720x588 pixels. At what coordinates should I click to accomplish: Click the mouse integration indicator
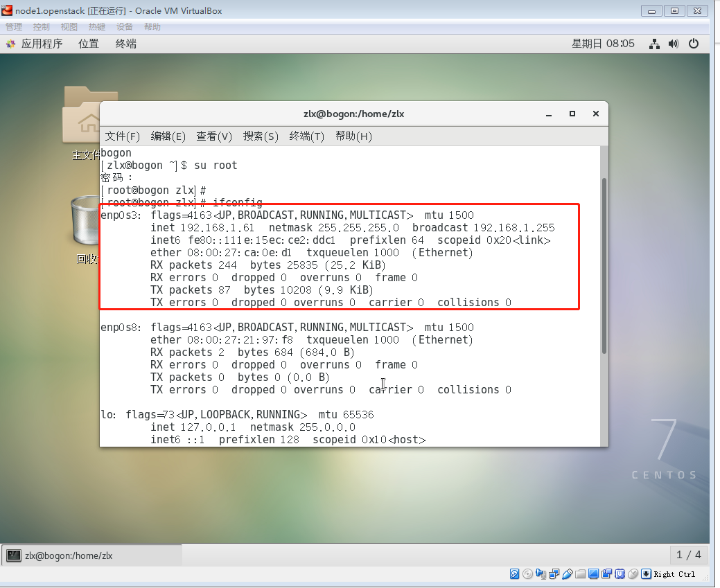[633, 573]
